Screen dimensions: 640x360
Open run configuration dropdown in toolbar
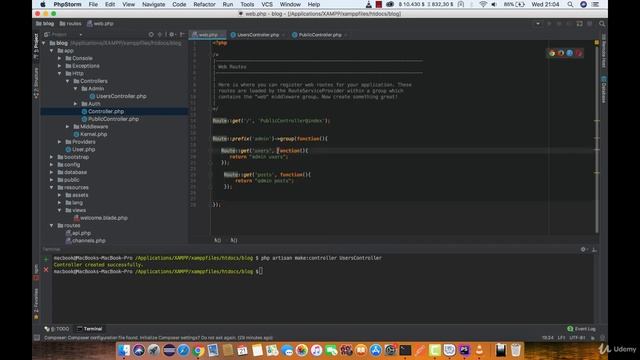(538, 24)
